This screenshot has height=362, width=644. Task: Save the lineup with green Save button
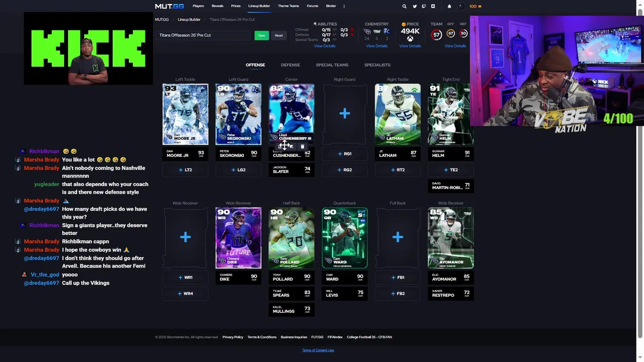262,35
